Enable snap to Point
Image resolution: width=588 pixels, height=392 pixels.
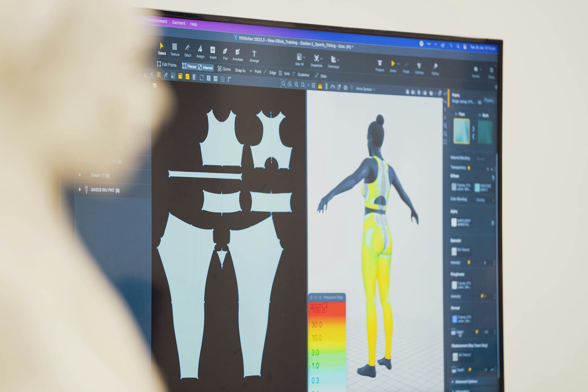pyautogui.click(x=255, y=72)
